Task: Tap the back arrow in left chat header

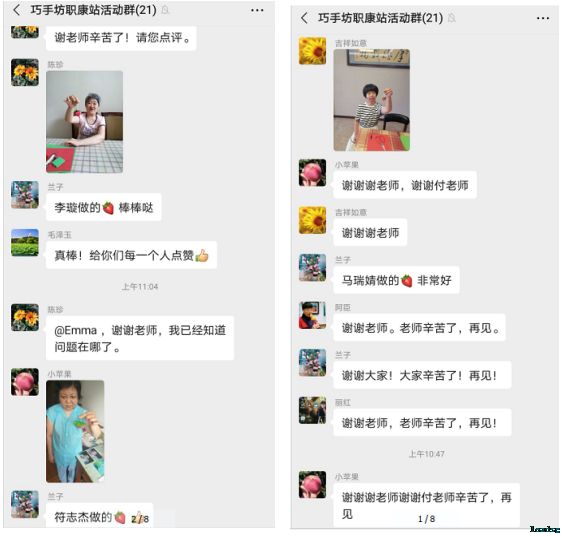Action: 16,10
